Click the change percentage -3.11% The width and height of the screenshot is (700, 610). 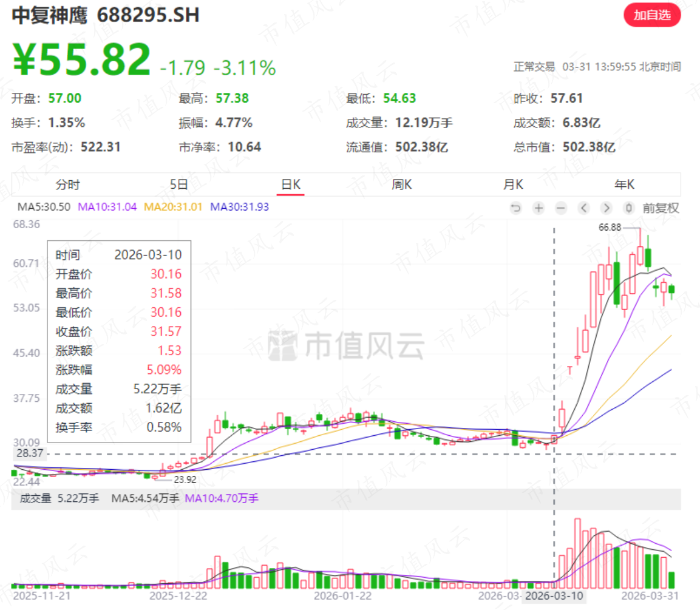pyautogui.click(x=245, y=68)
